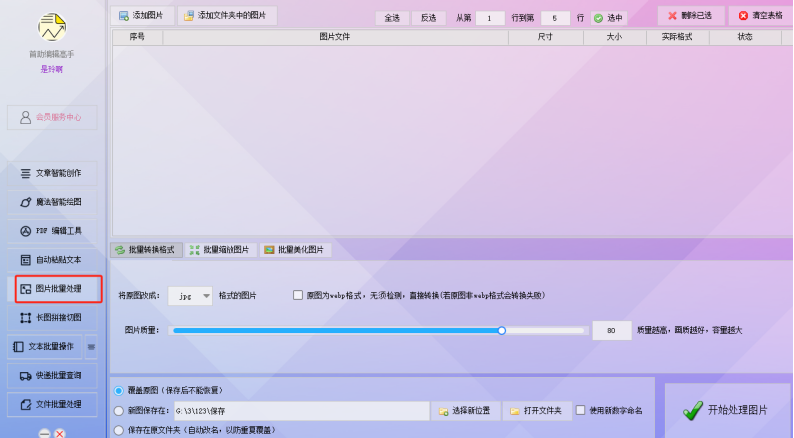The image size is (794, 438).
Task: Click the 图片文件 column header
Action: (x=335, y=37)
